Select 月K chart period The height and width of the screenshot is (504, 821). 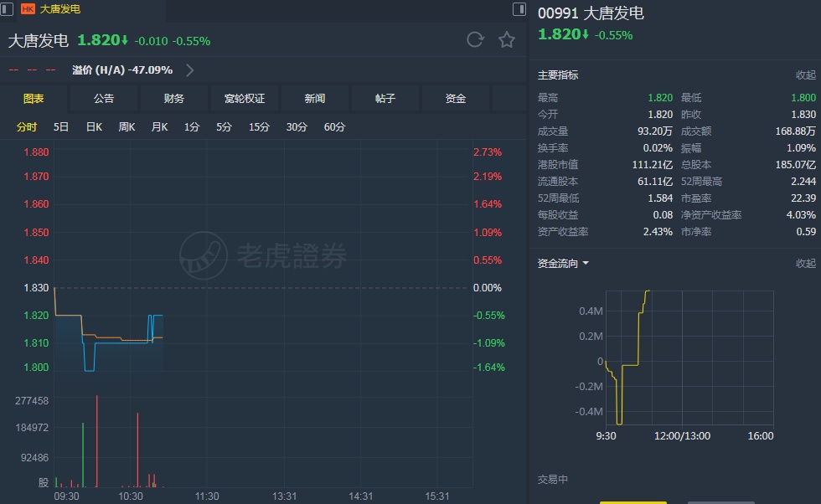[159, 126]
